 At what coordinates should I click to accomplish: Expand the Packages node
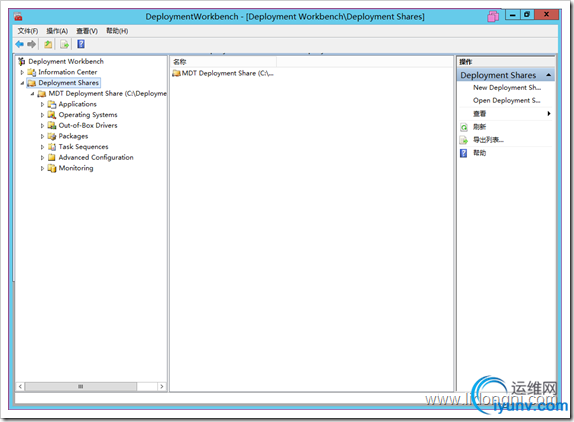pyautogui.click(x=42, y=136)
